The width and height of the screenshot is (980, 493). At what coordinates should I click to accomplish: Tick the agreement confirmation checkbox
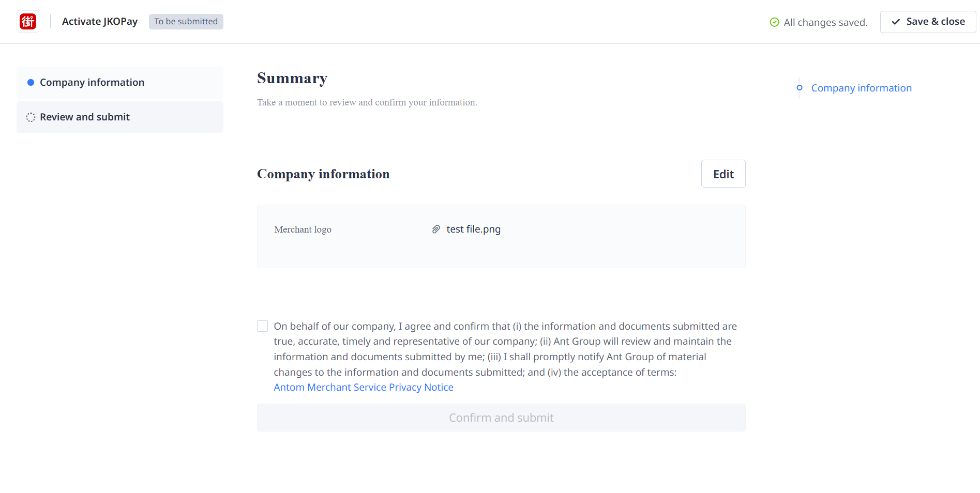point(263,326)
